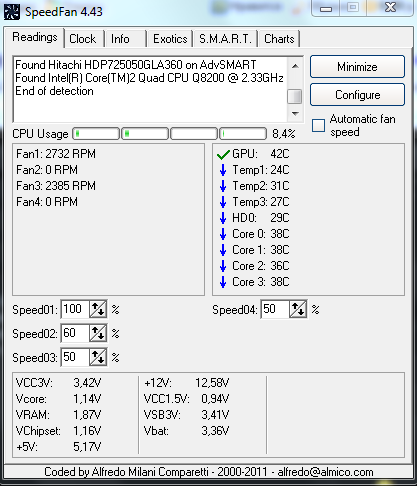This screenshot has width=417, height=486.
Task: Click the Minimize button in SpeedFan
Action: pyautogui.click(x=357, y=67)
